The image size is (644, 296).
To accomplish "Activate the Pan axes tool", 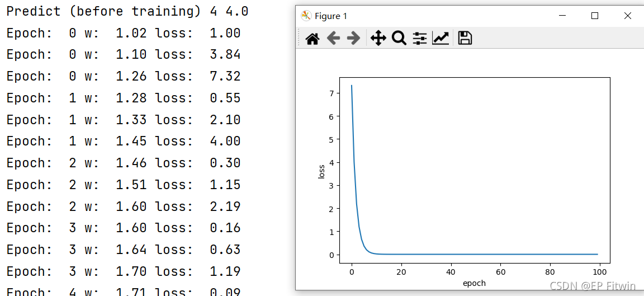I will [x=378, y=38].
